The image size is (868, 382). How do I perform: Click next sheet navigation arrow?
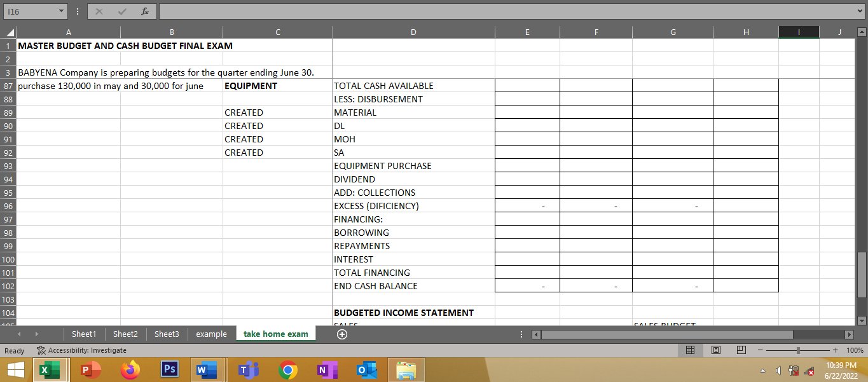click(x=36, y=334)
